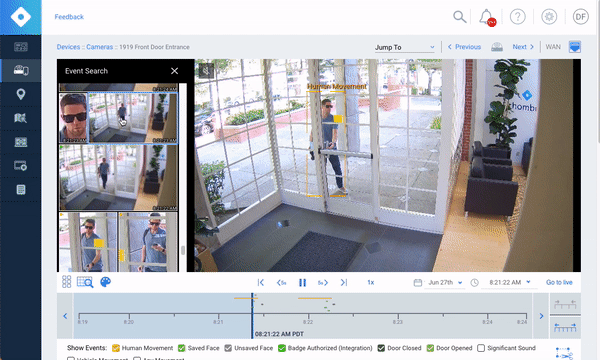
Task: Click the clip scissors icon
Action: [564, 353]
